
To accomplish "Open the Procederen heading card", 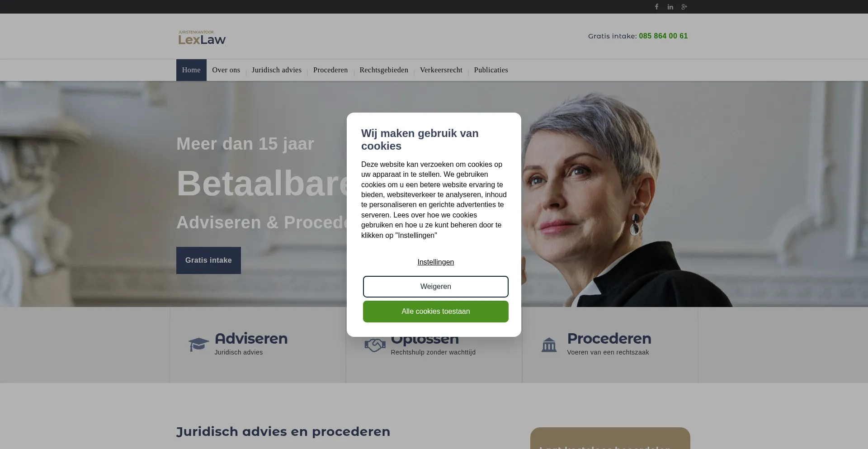I will (609, 339).
